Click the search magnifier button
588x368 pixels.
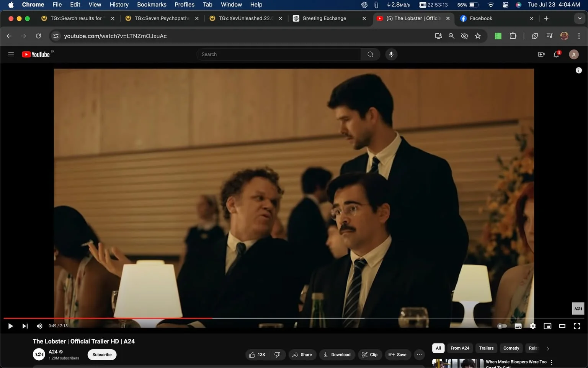(x=370, y=54)
